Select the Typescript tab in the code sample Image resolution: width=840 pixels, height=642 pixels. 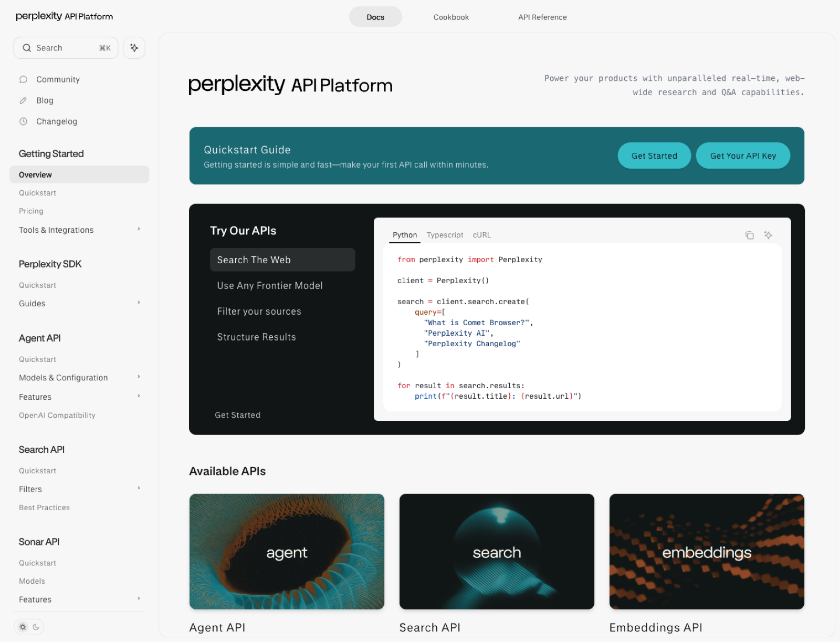coord(445,235)
